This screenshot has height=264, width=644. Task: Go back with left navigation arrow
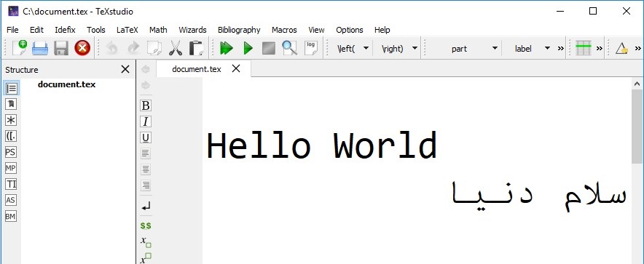[x=146, y=69]
